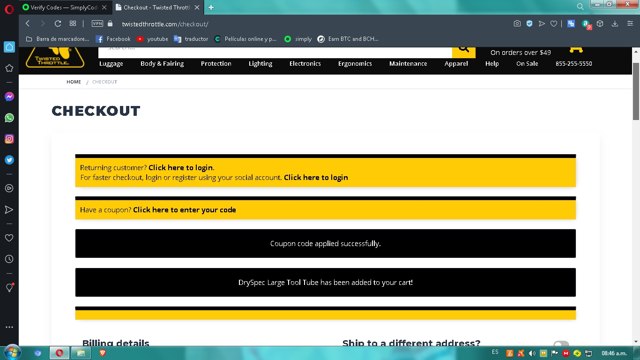Click the site search input field
Screen dimensions: 640x360
click(x=275, y=52)
